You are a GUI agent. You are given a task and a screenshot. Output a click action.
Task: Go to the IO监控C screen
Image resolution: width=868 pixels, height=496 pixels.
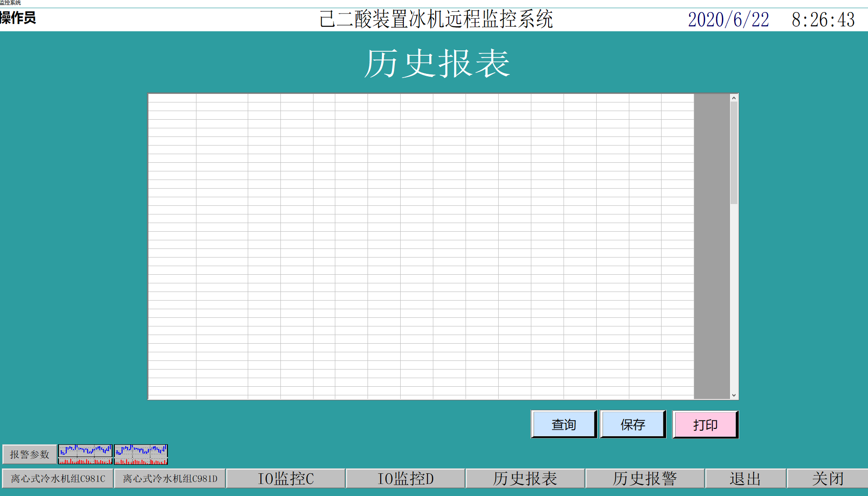tap(286, 479)
